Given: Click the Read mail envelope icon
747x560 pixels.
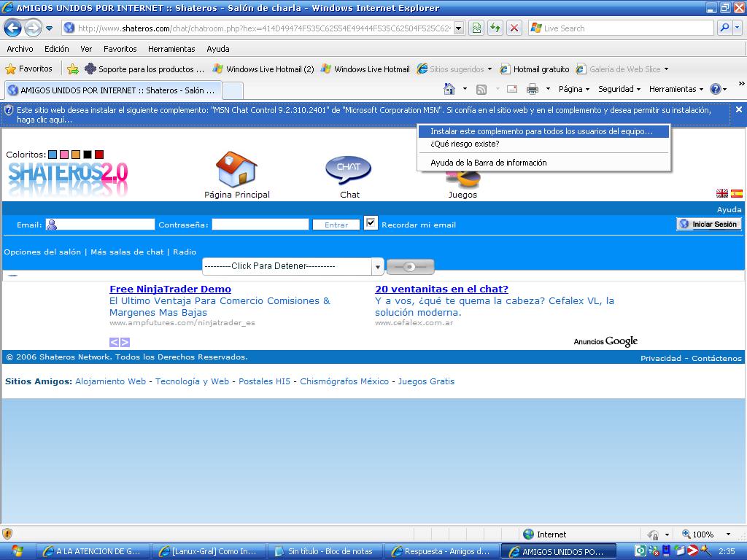Looking at the screenshot, I should pos(512,89).
